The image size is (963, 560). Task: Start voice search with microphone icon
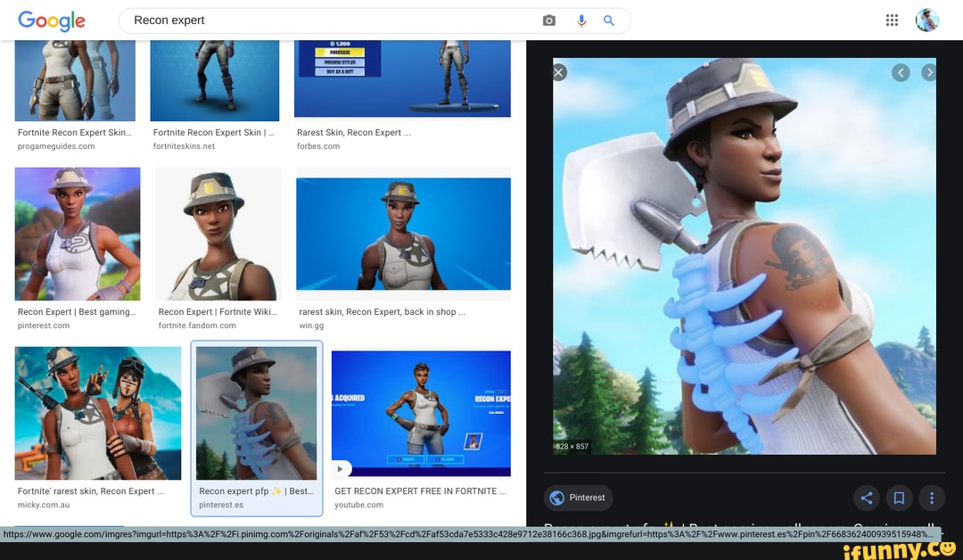tap(581, 21)
